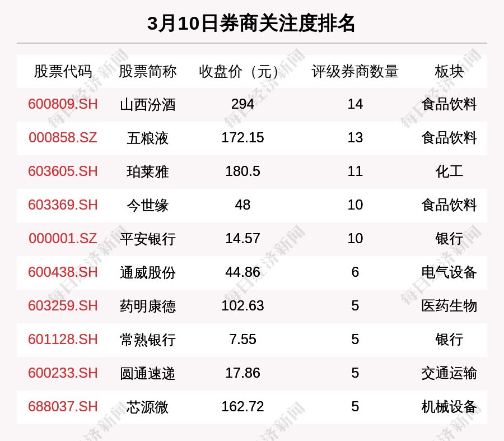Open stock code 000858.SZ
The height and width of the screenshot is (441, 504).
[63, 138]
